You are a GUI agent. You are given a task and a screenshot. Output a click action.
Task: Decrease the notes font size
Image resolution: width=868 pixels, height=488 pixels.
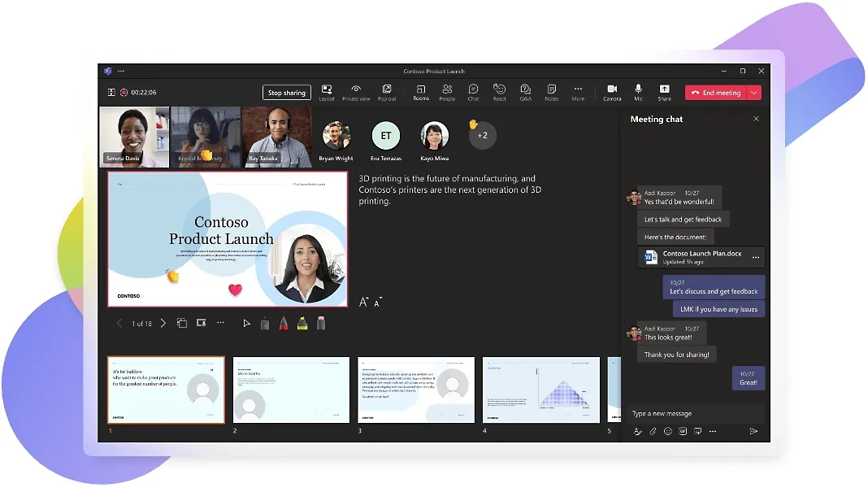378,303
